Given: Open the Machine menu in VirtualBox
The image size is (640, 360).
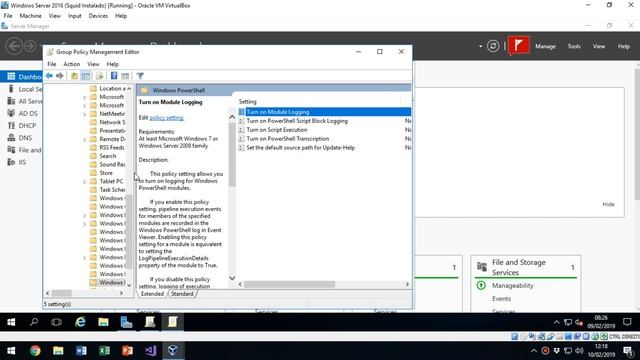Looking at the screenshot, I should click(x=31, y=16).
